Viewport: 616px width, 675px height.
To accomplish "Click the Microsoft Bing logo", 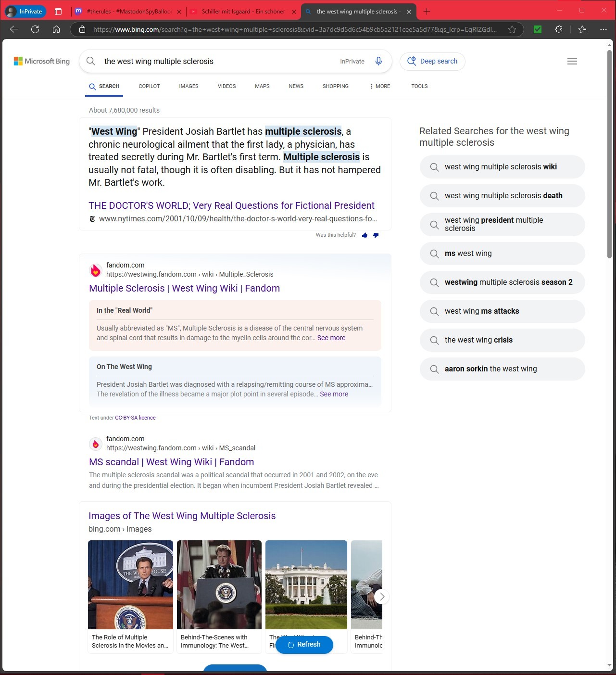I will 42,61.
